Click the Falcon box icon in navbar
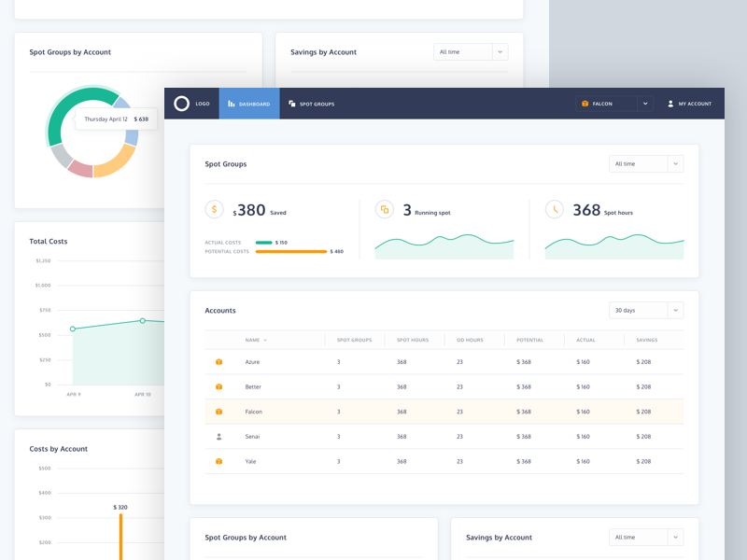The image size is (747, 560). pyautogui.click(x=585, y=104)
